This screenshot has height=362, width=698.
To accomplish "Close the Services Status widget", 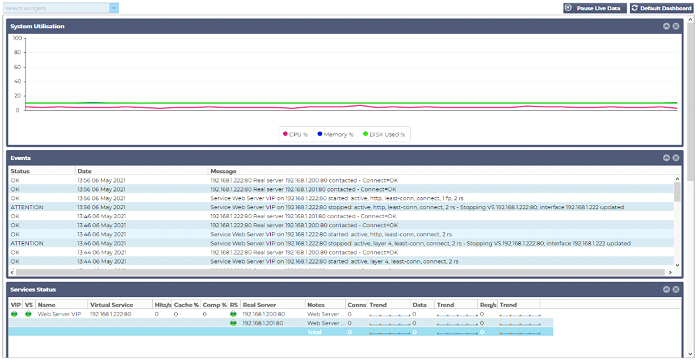I will (676, 289).
